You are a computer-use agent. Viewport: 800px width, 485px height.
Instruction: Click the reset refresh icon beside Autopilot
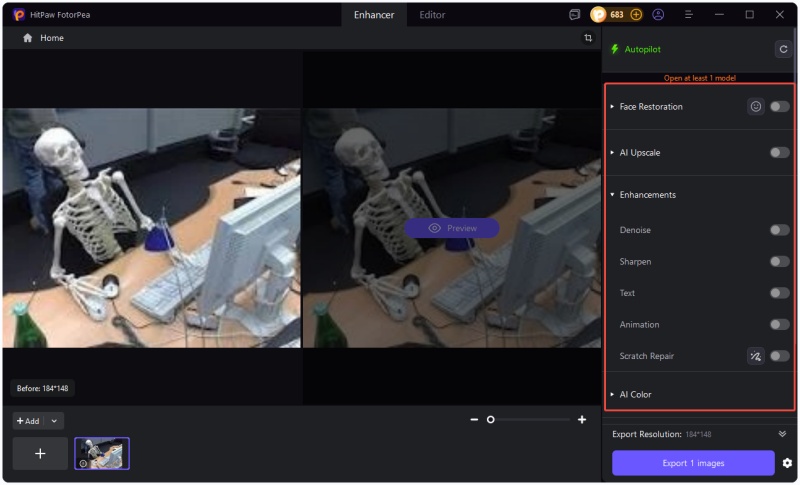(x=783, y=49)
